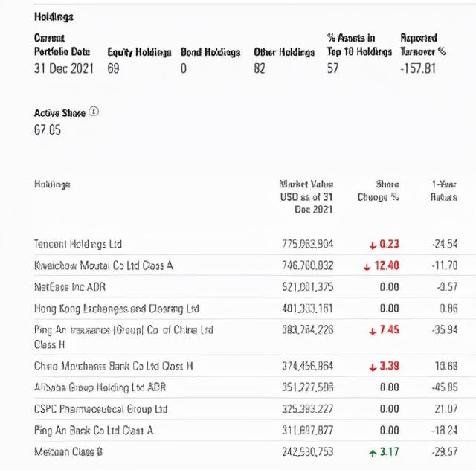Select the Other Holdings value 82

click(260, 68)
